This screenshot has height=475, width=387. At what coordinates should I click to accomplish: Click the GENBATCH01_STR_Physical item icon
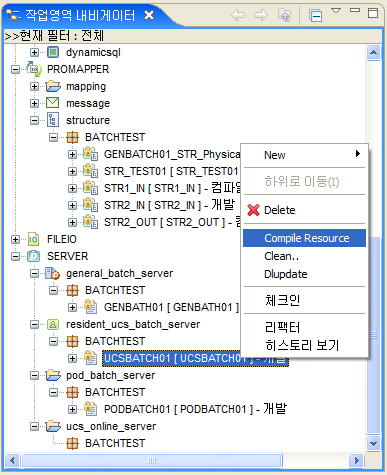(x=91, y=154)
